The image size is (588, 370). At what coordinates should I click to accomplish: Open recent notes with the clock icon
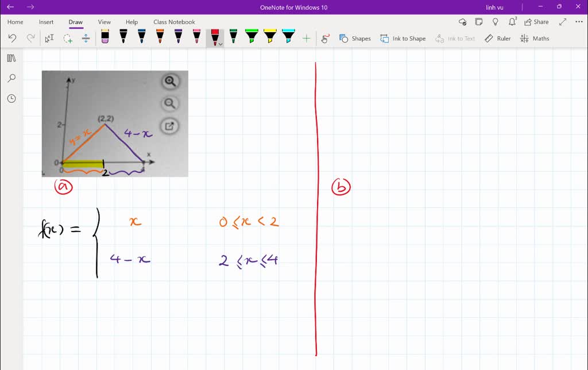11,98
